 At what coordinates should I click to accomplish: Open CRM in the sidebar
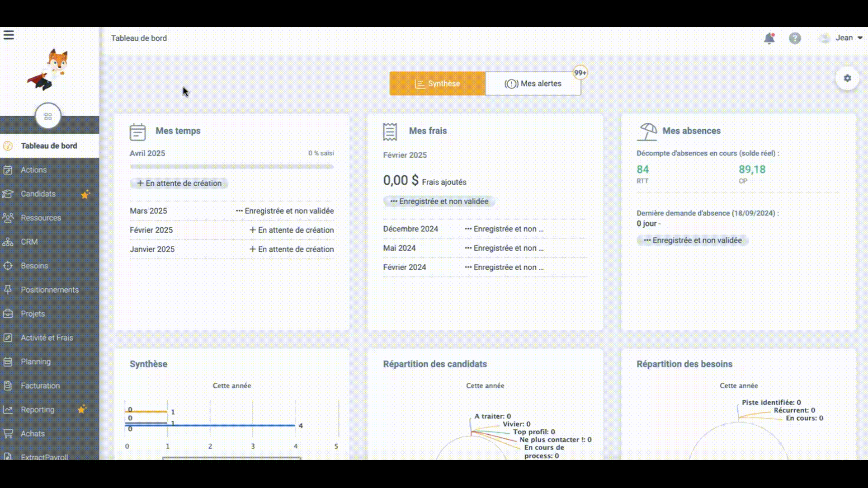click(49, 242)
